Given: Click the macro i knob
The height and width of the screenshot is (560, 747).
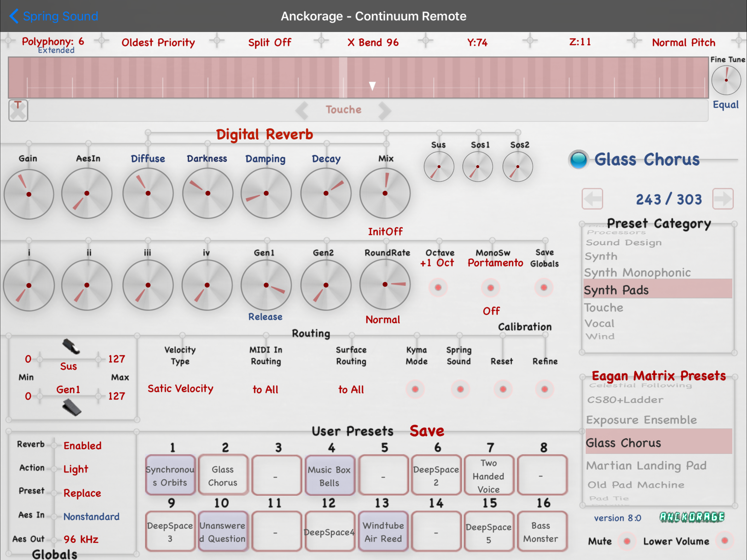Looking at the screenshot, I should click(29, 285).
